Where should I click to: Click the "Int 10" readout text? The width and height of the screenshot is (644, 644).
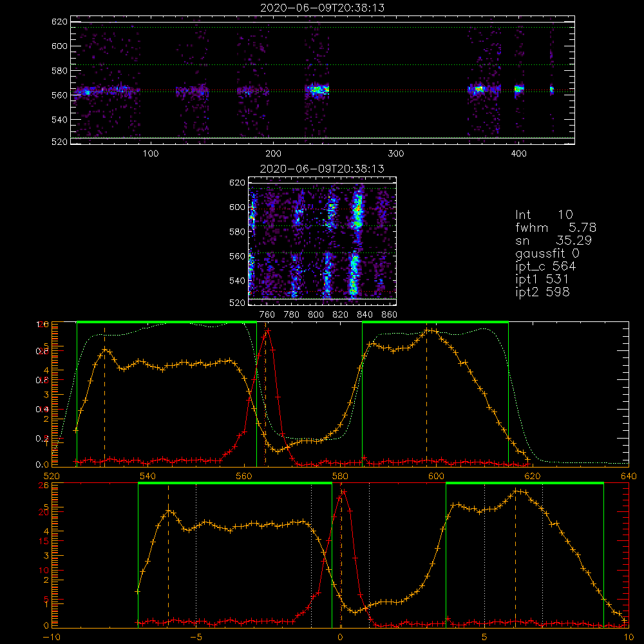(x=544, y=214)
